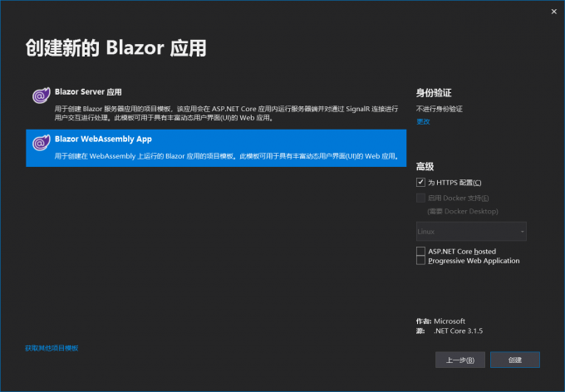Click the 作者: Microsoft text

tap(440, 321)
